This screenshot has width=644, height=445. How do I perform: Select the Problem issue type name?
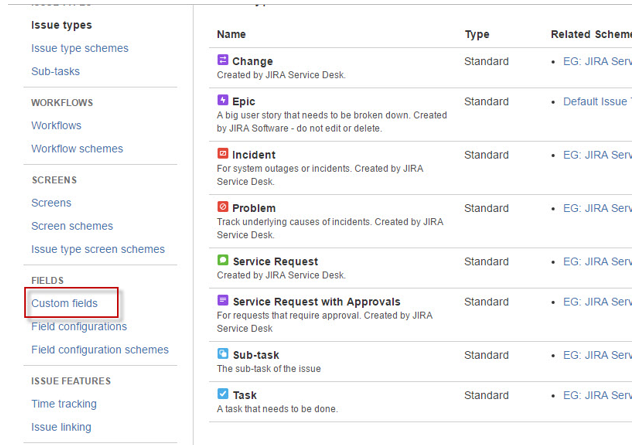tap(254, 208)
